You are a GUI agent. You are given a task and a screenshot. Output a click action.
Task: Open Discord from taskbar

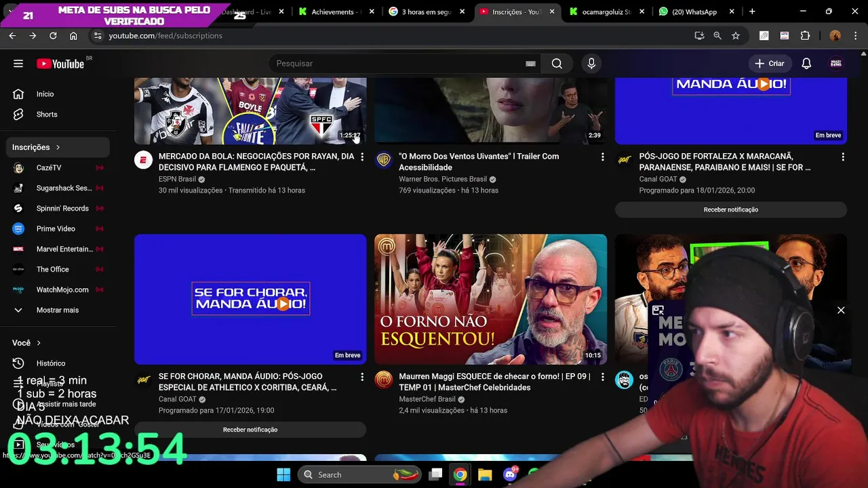click(510, 474)
